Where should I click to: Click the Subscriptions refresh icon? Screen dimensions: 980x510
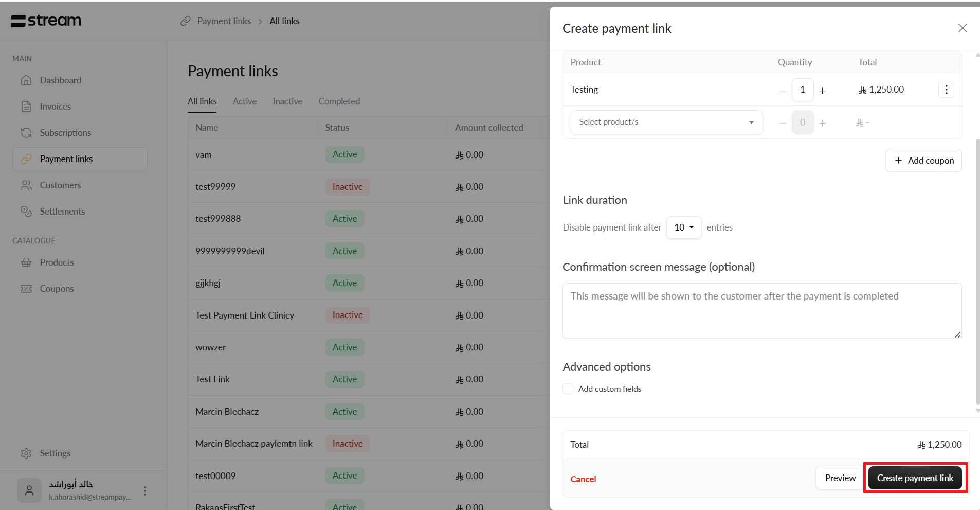click(26, 133)
